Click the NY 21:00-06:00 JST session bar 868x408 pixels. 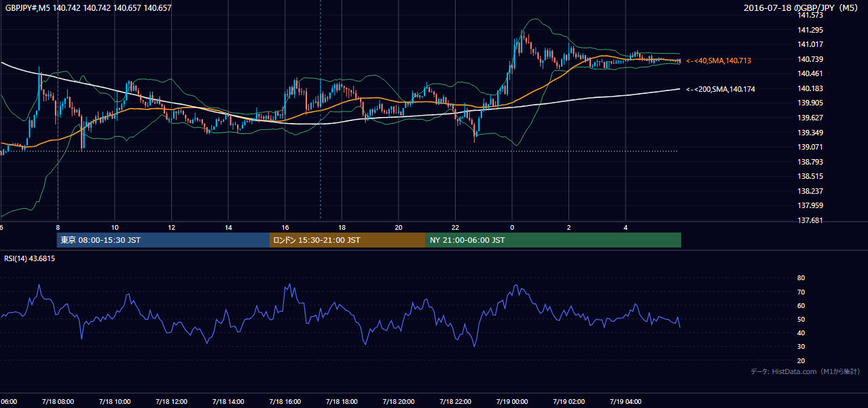[554, 240]
